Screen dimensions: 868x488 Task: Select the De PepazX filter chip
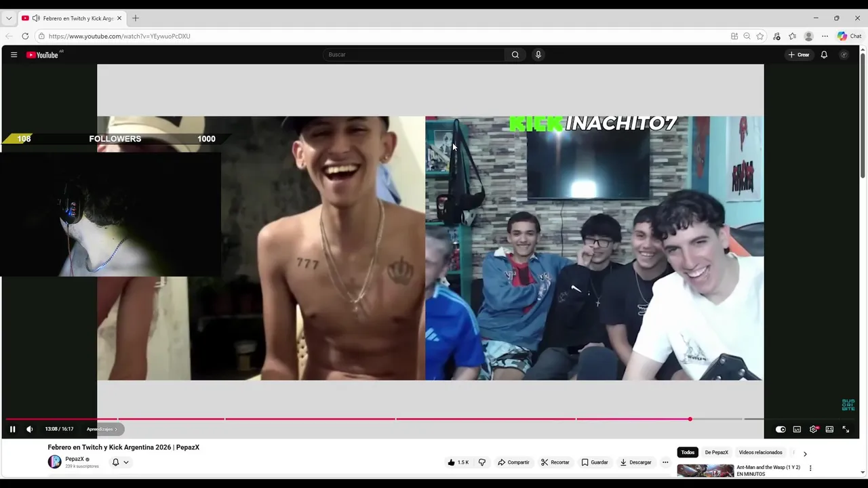click(x=716, y=452)
